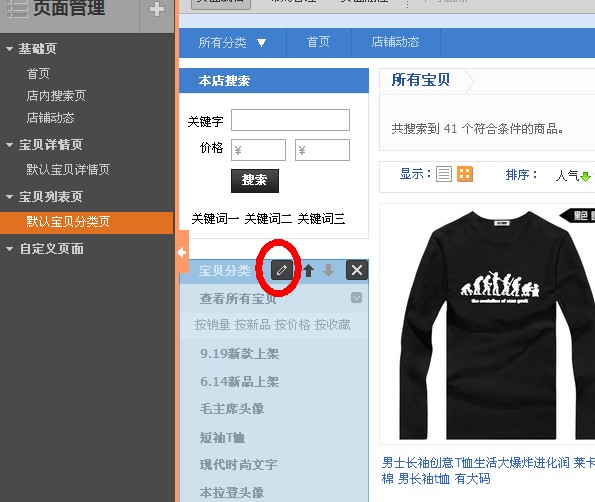This screenshot has width=595, height=502.
Task: Open 店铺动态 tab in shop navigation
Action: (x=395, y=42)
